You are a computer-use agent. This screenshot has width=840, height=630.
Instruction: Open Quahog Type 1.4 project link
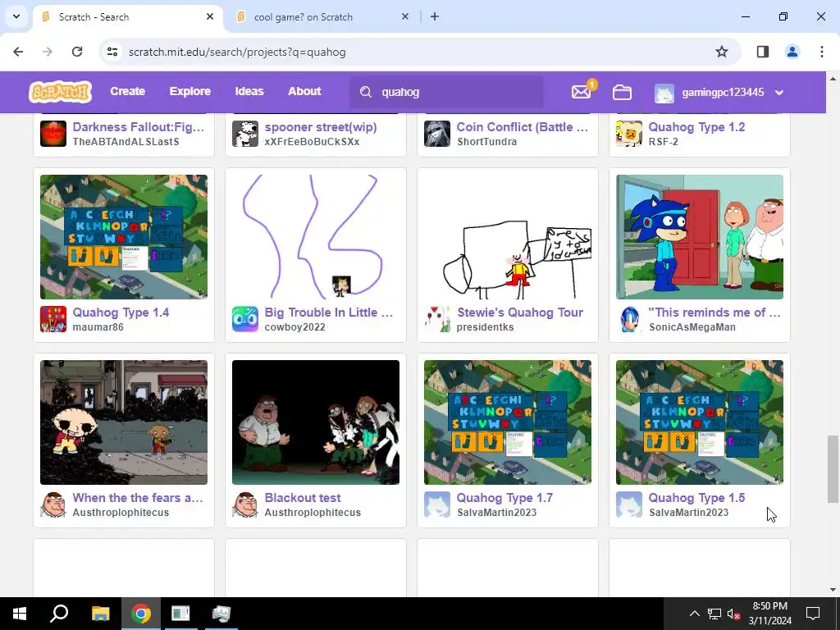tap(121, 313)
